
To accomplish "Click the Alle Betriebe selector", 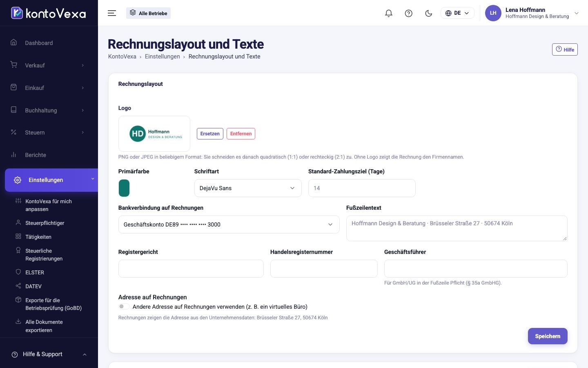I will [x=149, y=13].
